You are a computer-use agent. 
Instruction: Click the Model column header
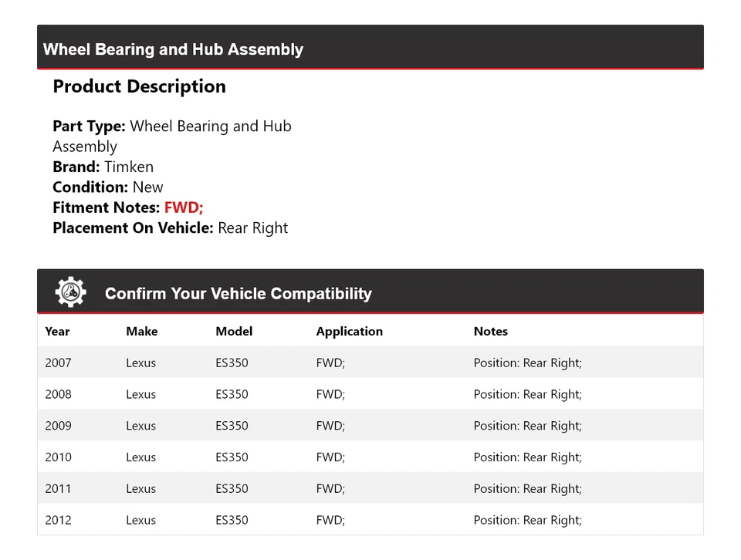click(x=234, y=332)
